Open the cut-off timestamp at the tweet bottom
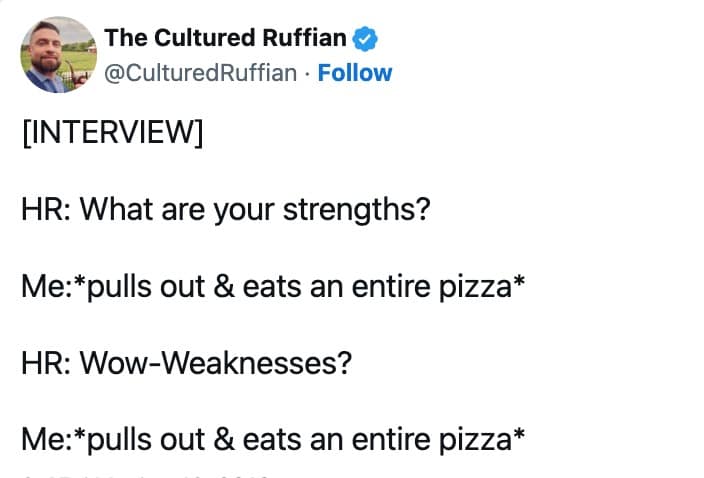 (x=150, y=474)
